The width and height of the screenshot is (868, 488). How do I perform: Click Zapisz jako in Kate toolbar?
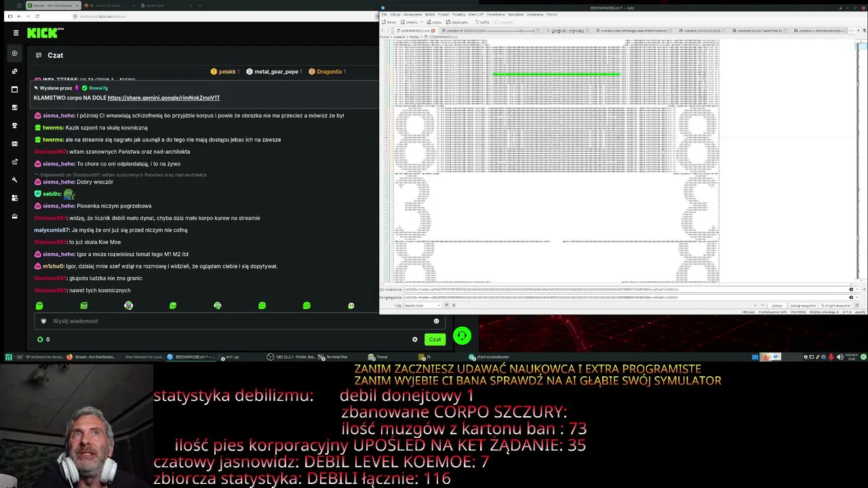pos(457,22)
